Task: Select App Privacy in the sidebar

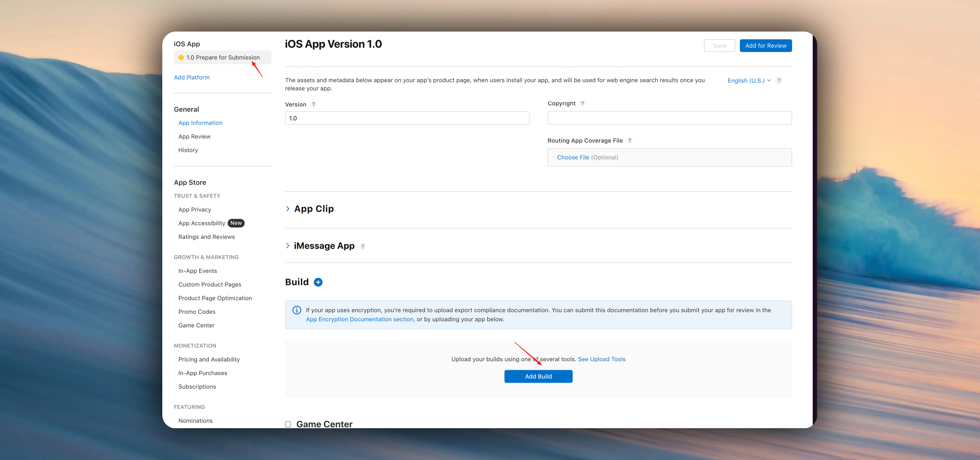Action: 195,209
